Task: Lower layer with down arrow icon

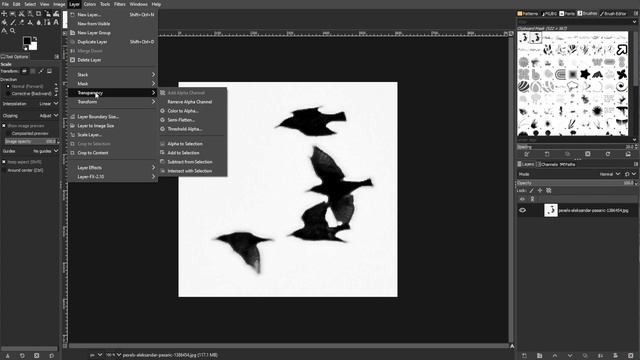Action: 570,356
